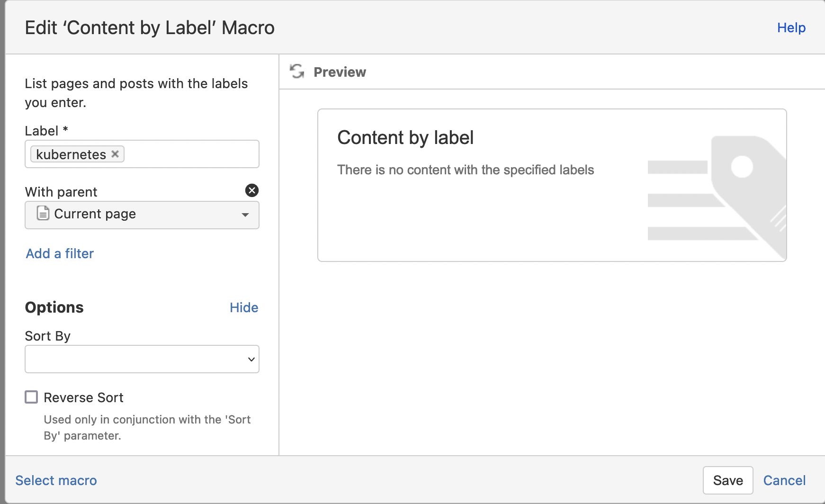This screenshot has width=825, height=504.
Task: Click the Current page text in parent selector
Action: [x=95, y=214]
